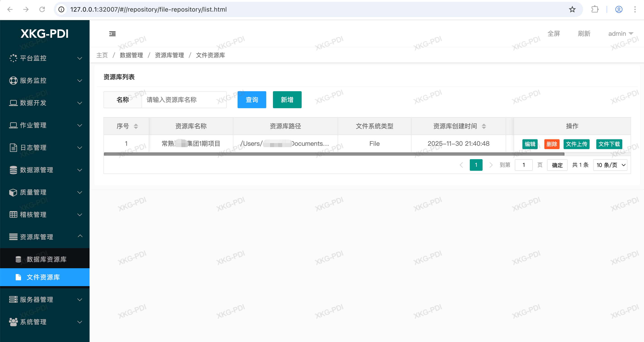Viewport: 644px width, 342px height.
Task: Toggle sort on 资源库创建时间 column
Action: tap(484, 126)
